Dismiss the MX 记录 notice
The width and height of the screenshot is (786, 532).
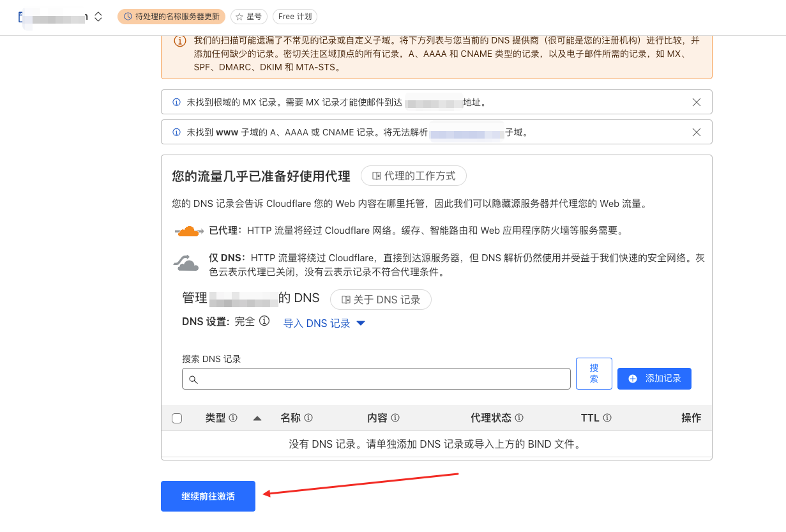coord(697,102)
